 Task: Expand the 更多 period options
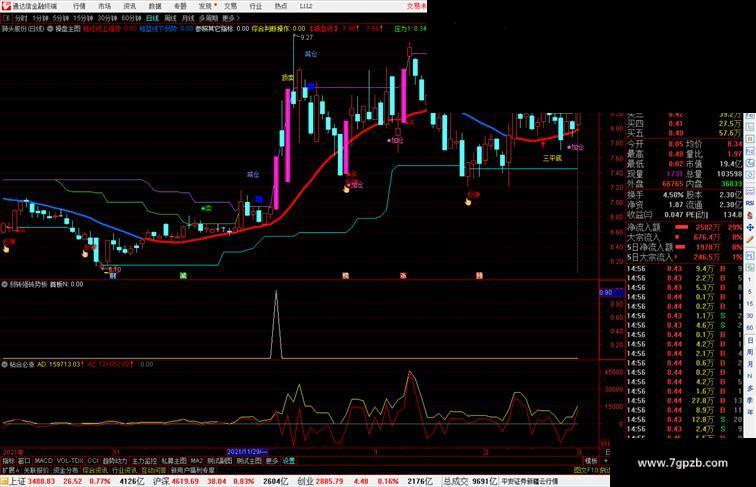coord(230,18)
